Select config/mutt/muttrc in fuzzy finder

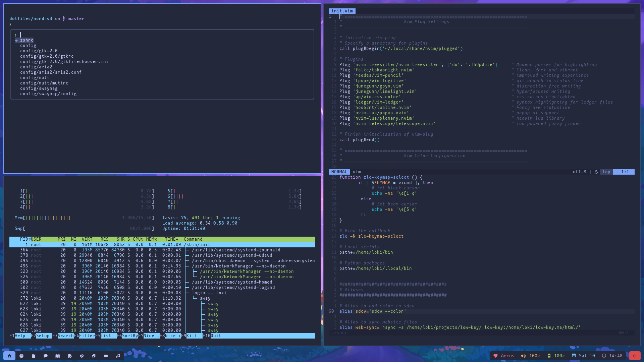pyautogui.click(x=44, y=83)
